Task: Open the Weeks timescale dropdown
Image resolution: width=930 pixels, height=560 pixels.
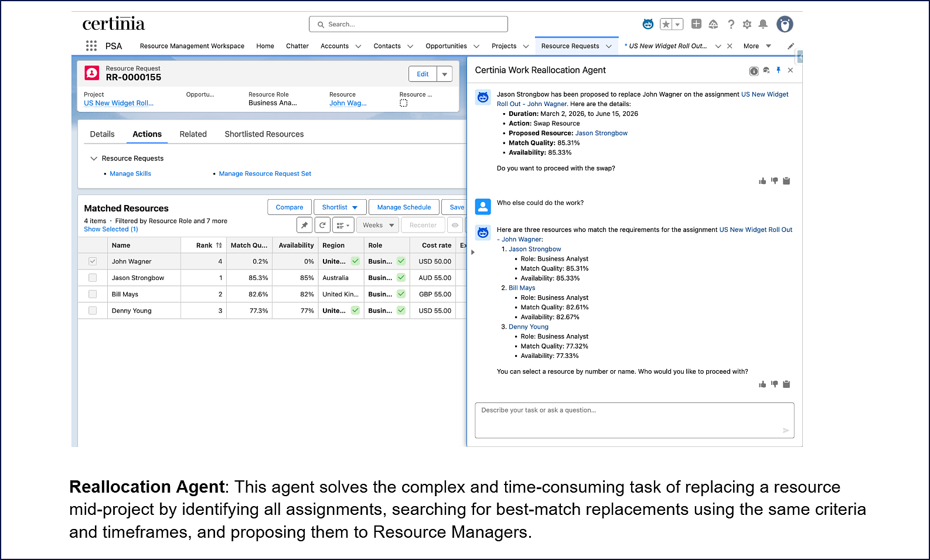Action: click(378, 225)
